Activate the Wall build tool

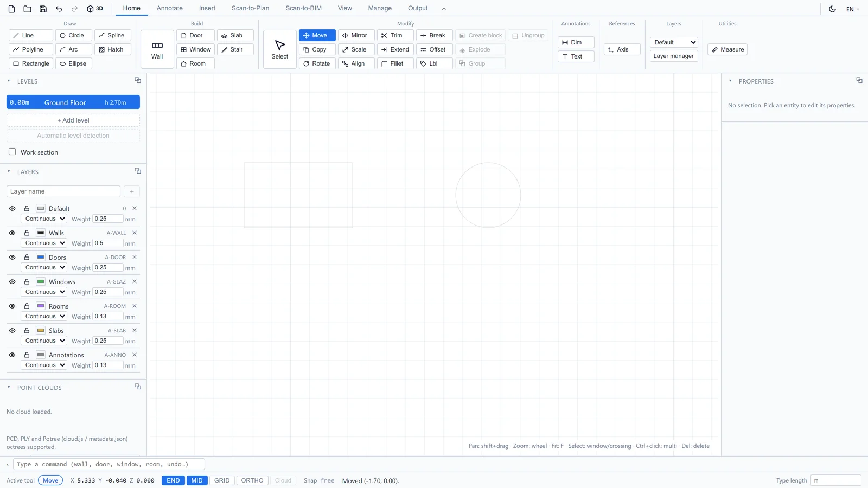pyautogui.click(x=157, y=49)
